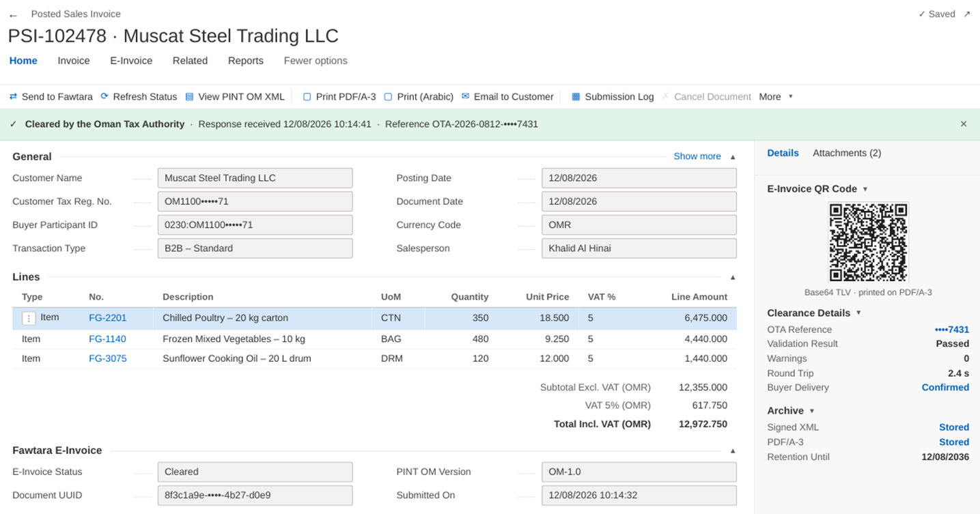Click the Customer Name field
The height and width of the screenshot is (514, 980).
pos(255,178)
